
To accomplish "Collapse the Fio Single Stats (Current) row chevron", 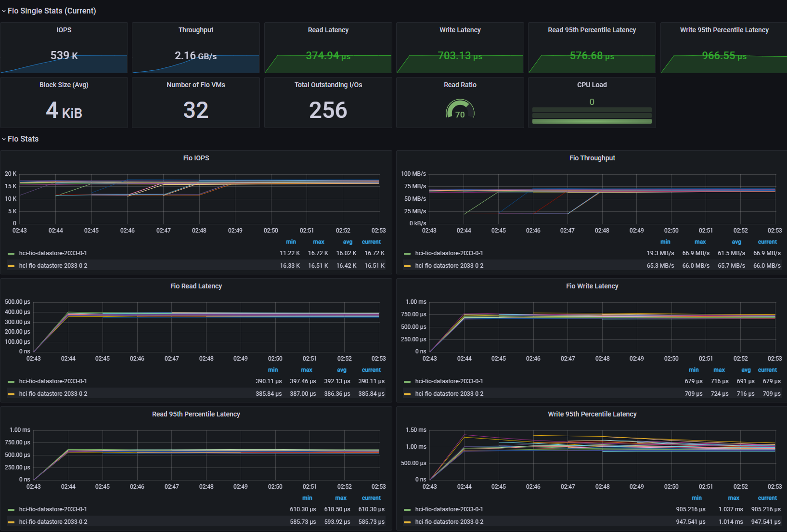I will click(4, 11).
